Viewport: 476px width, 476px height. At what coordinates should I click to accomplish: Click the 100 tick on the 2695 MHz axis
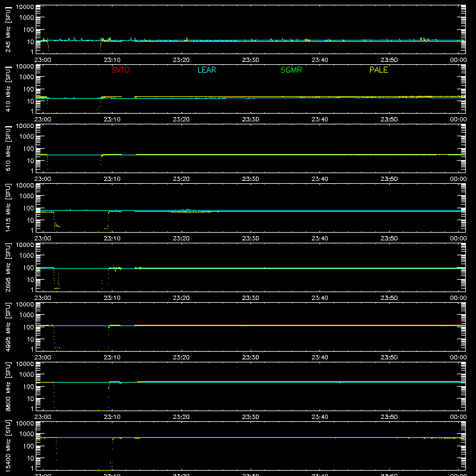coord(29,268)
